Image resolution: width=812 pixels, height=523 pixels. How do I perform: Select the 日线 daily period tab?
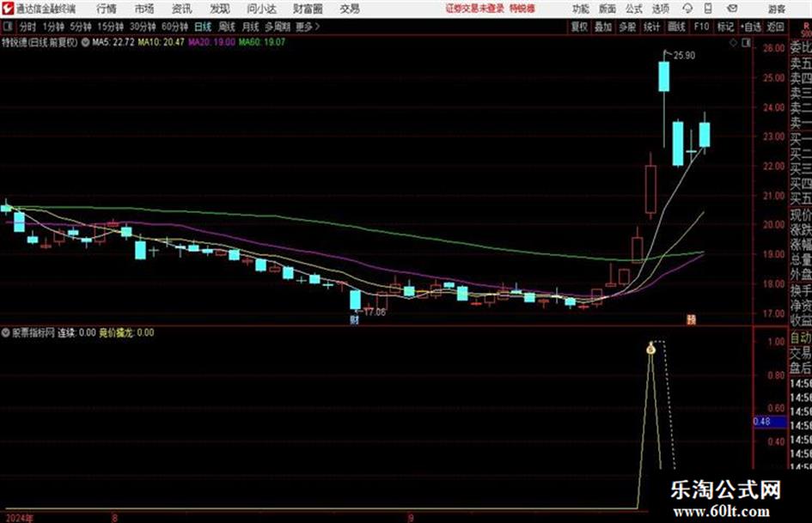click(x=203, y=27)
